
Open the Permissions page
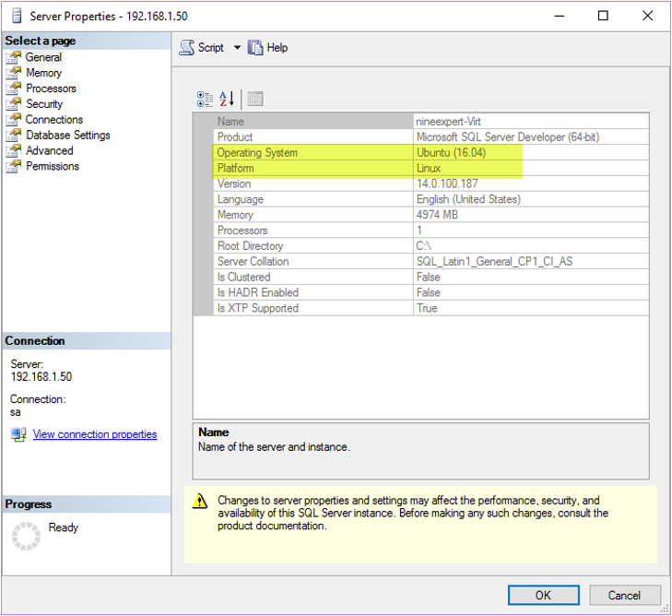click(52, 167)
